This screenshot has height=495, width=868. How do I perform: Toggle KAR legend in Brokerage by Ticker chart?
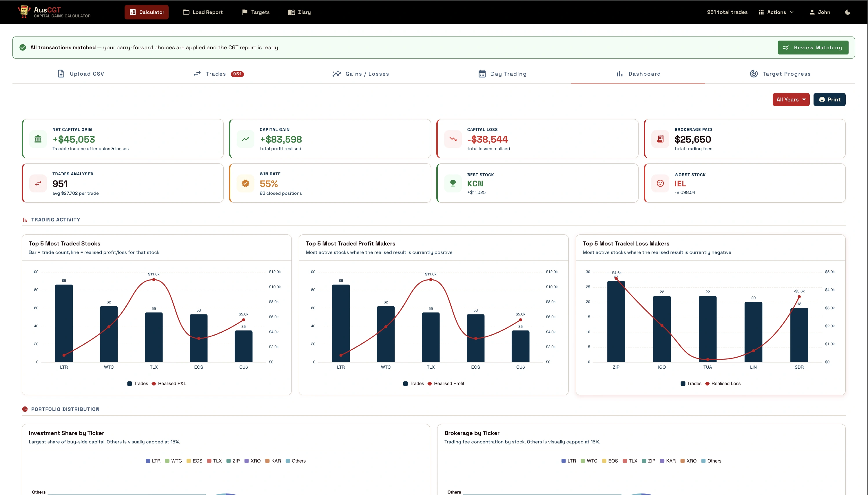[668, 461]
